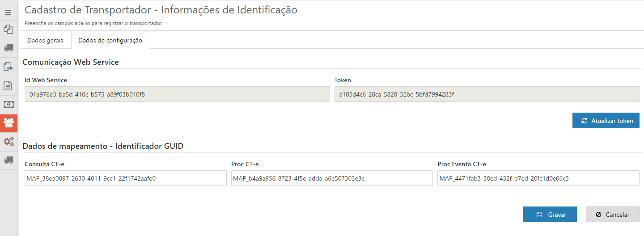Viewport: 644px width, 236px height.
Task: Open the export arrow sidebar icon
Action: pyautogui.click(x=8, y=67)
